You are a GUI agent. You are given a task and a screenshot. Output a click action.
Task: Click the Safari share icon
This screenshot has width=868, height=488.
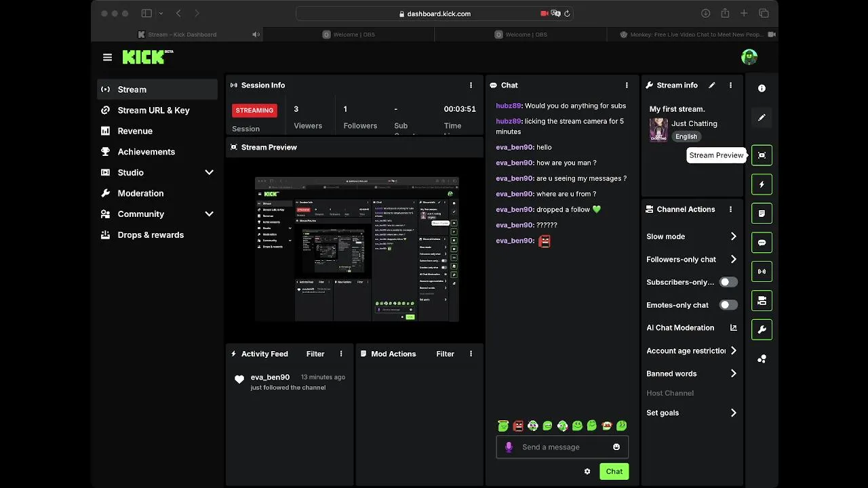725,14
